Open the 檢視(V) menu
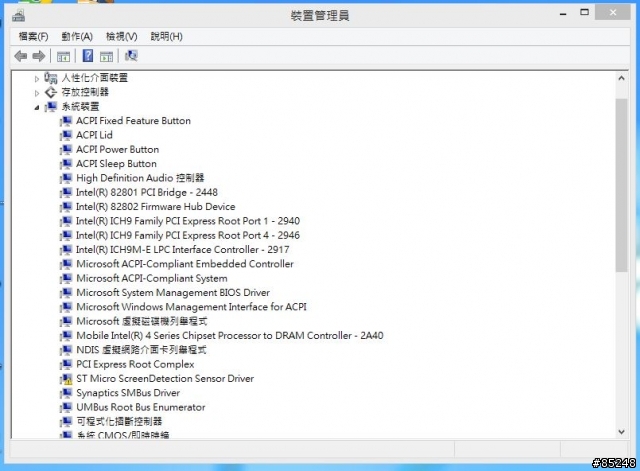640x471 pixels. 122,37
